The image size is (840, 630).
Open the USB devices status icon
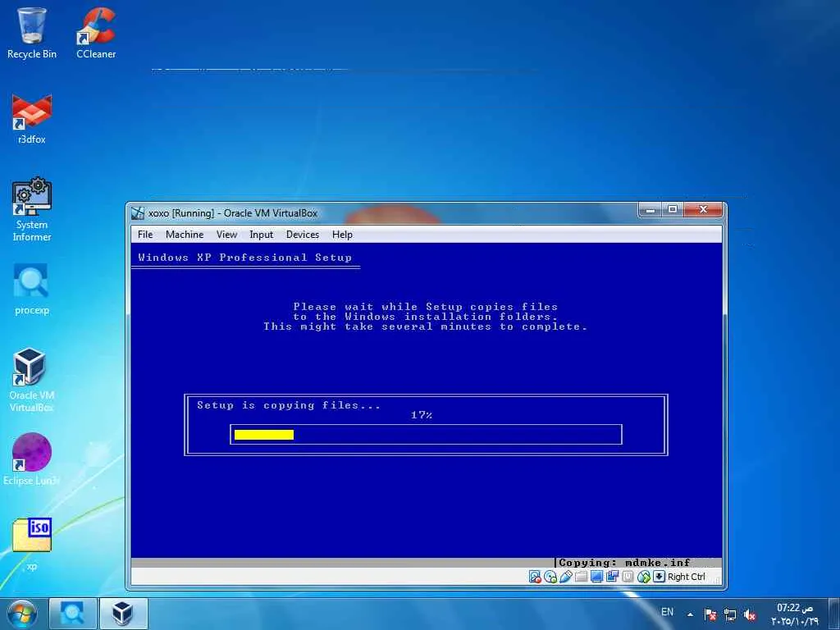566,577
